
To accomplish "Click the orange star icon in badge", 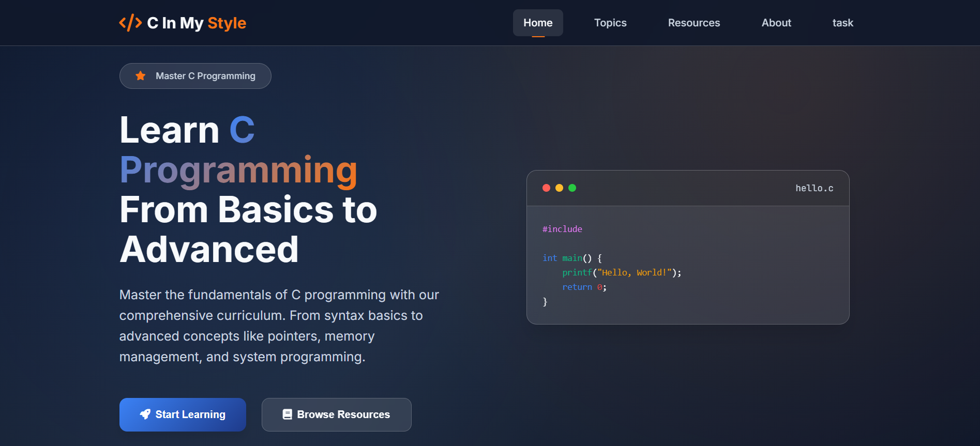I will [140, 76].
